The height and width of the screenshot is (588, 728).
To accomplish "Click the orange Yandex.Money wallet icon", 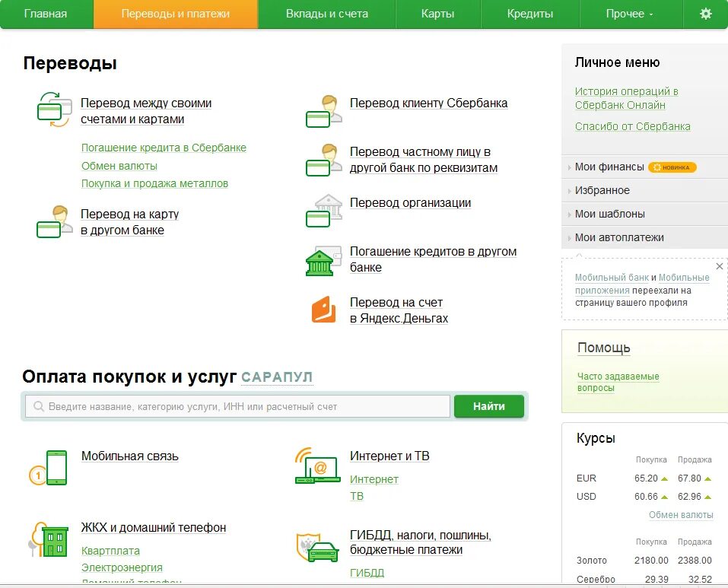I will coord(323,310).
